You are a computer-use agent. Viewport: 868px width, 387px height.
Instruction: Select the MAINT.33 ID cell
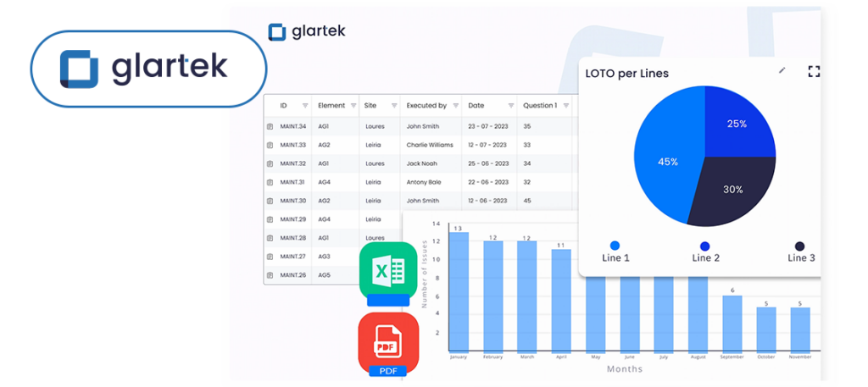pyautogui.click(x=292, y=145)
